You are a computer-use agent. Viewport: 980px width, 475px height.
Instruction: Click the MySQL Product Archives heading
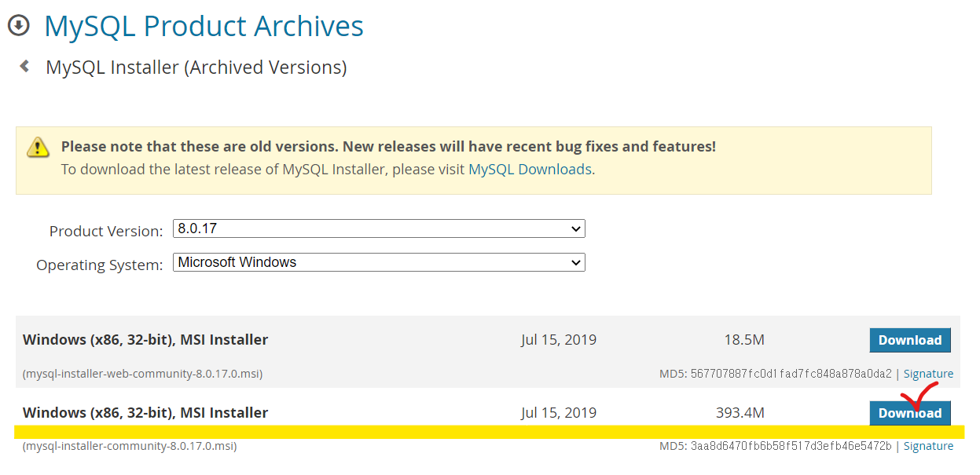pyautogui.click(x=204, y=26)
